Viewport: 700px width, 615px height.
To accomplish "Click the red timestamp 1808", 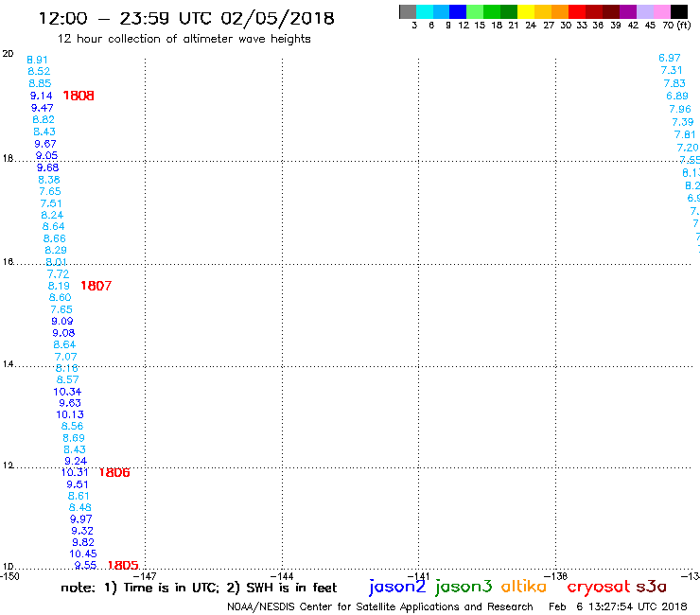I will click(x=79, y=96).
